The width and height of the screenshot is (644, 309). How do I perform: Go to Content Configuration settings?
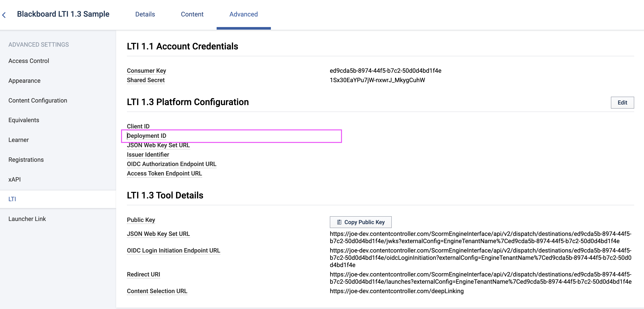pyautogui.click(x=38, y=100)
